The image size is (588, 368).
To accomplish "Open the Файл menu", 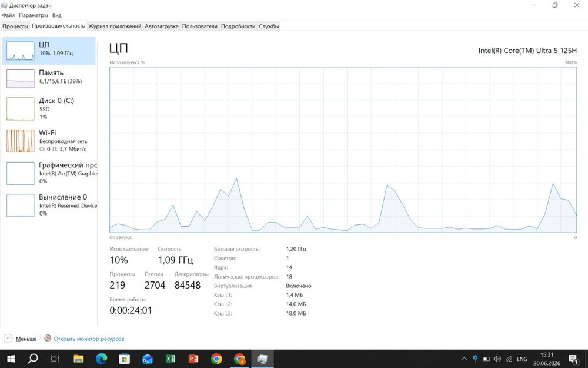I will pos(8,15).
